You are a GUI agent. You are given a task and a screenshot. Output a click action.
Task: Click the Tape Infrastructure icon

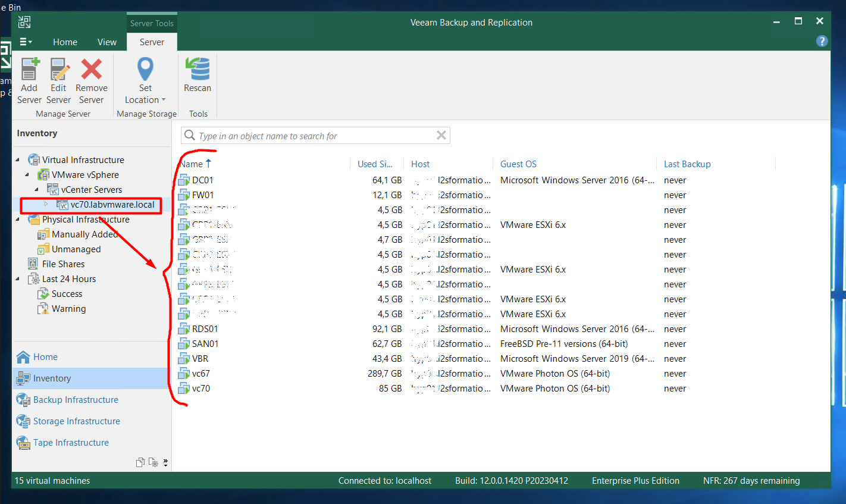[x=23, y=443]
